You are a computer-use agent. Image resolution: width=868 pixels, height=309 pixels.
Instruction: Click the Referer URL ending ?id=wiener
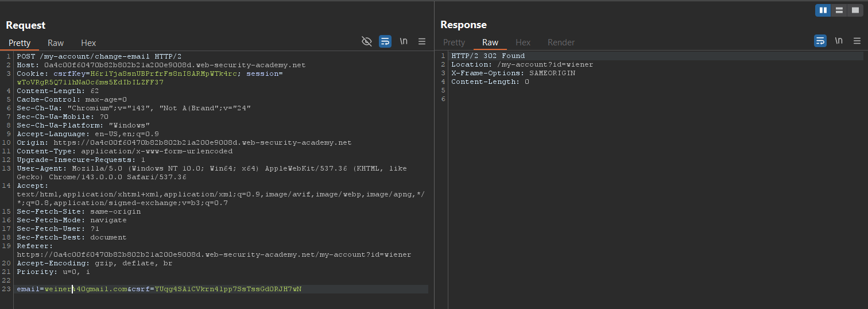tap(214, 254)
